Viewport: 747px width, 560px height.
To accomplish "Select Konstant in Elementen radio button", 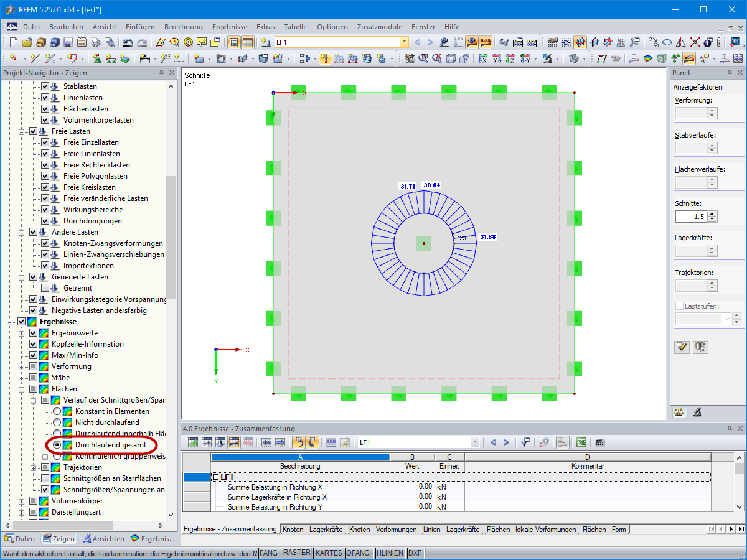I will click(x=57, y=411).
